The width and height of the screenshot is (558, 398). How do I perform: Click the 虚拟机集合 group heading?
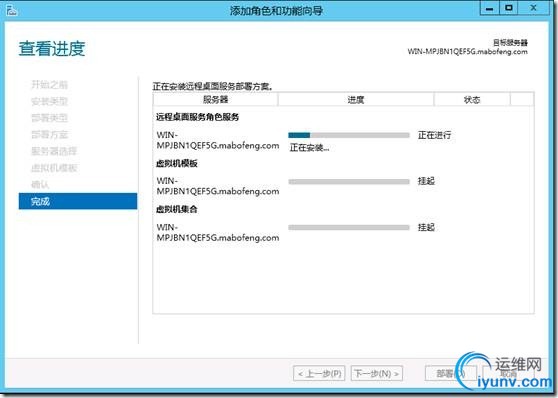(177, 209)
